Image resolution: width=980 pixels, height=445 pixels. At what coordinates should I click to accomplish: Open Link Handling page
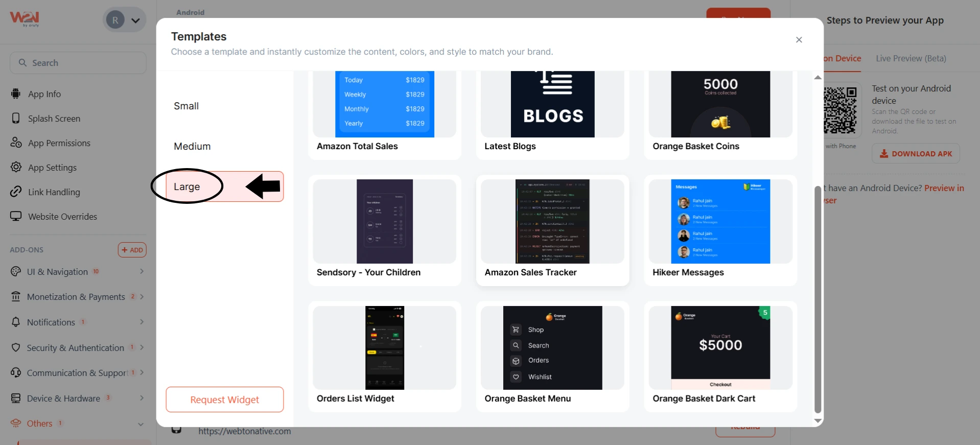coord(54,192)
